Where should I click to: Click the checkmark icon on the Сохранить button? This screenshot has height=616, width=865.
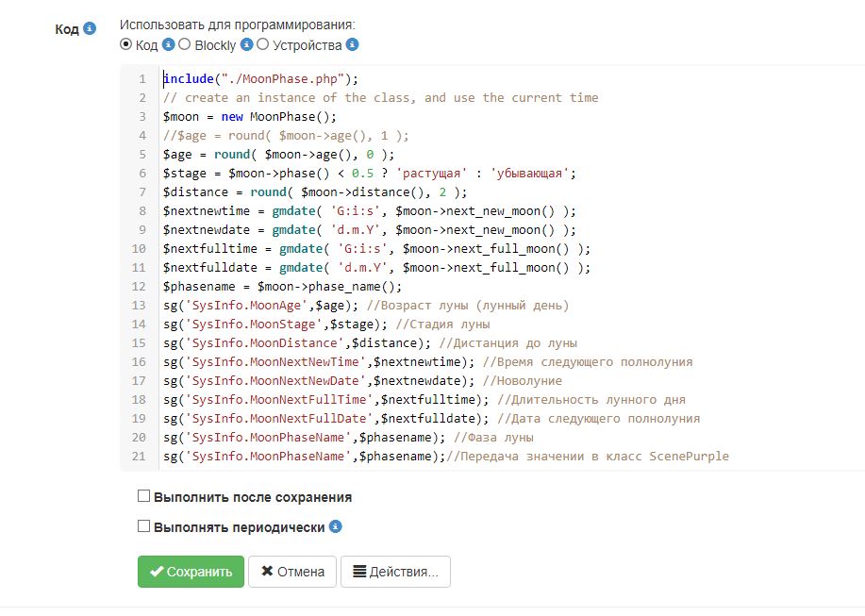(158, 572)
